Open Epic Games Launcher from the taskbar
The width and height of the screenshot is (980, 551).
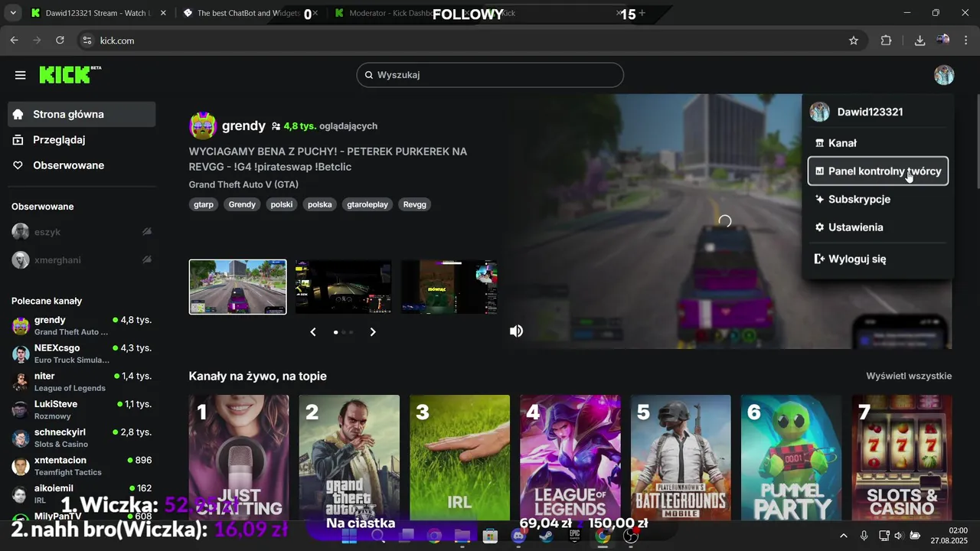pos(574,536)
